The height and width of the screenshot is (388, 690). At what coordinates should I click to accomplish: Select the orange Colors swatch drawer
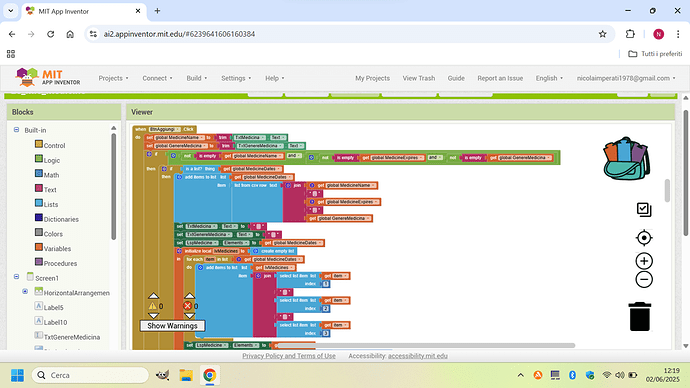click(x=49, y=234)
